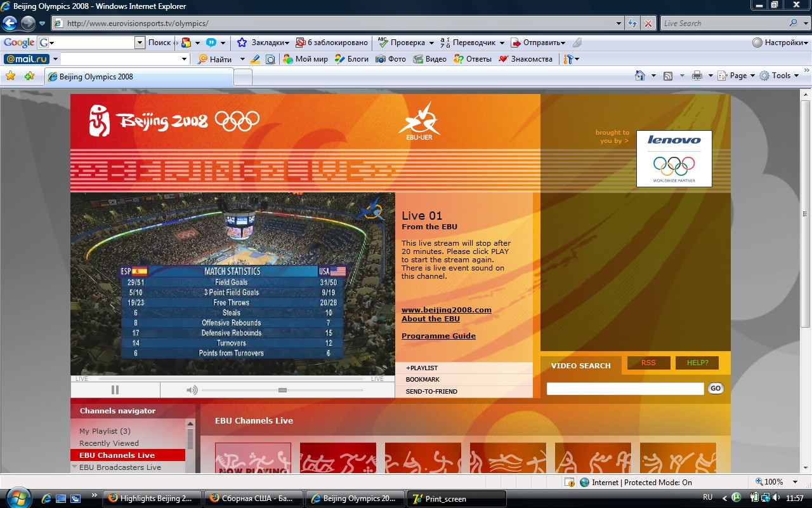Screen dimensions: 812x508
Task: Click the Google toolbar blue speech bubble icon
Action: click(211, 43)
